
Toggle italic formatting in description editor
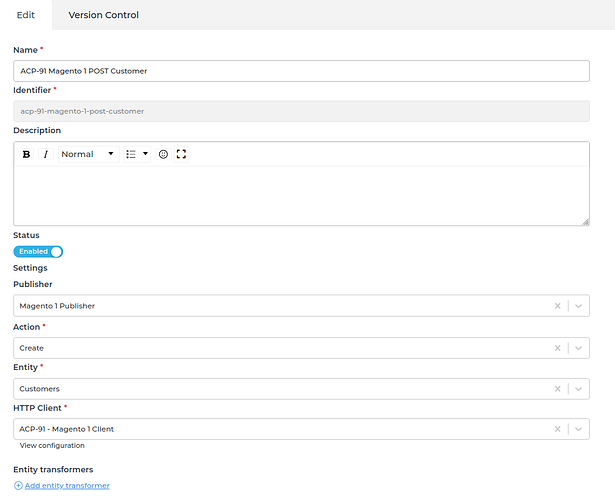pos(45,154)
